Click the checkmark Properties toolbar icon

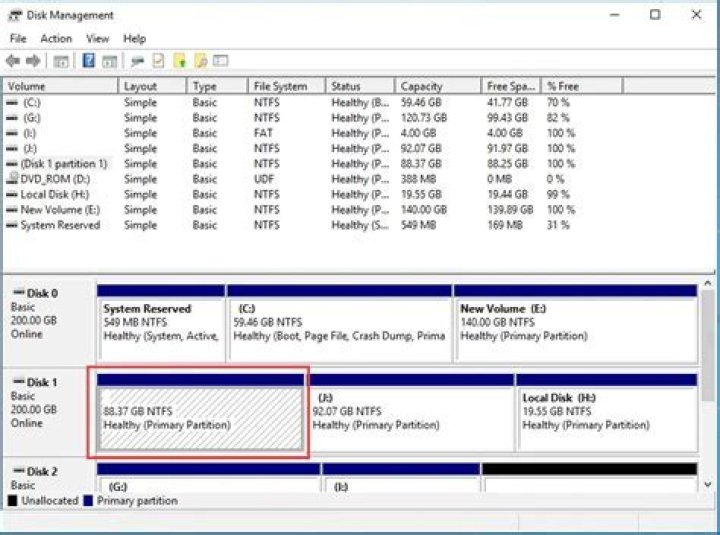pos(157,61)
